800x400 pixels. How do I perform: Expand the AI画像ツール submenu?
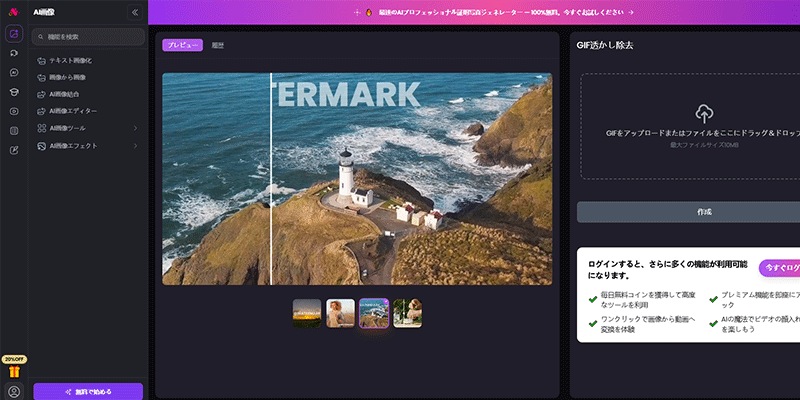(x=134, y=128)
